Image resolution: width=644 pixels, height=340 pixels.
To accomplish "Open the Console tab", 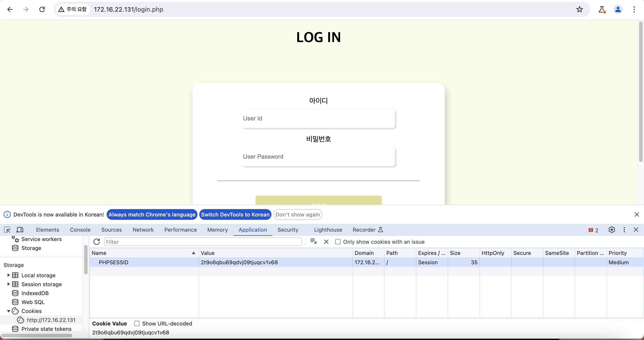I will 80,230.
